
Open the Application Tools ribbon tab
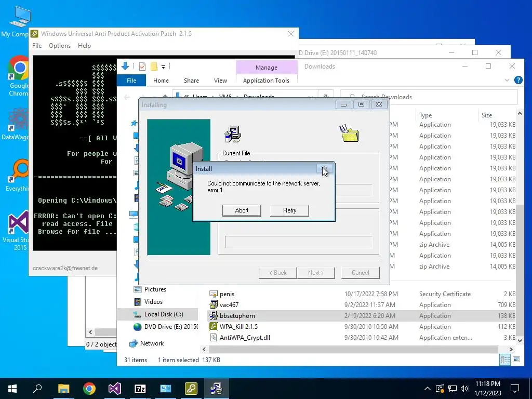[267, 81]
